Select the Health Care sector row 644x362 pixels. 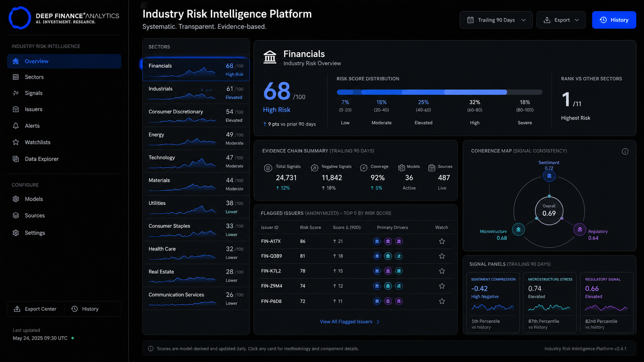(196, 253)
